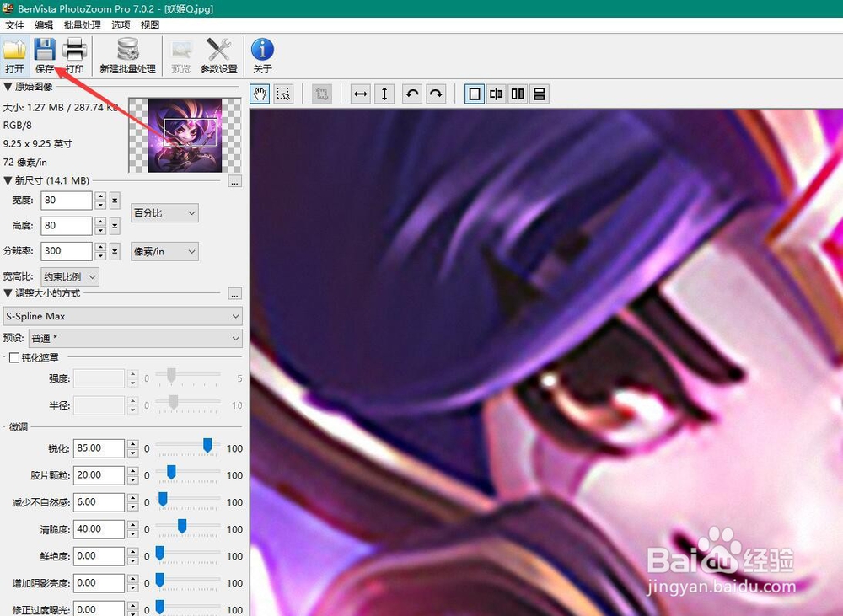This screenshot has width=843, height=616.
Task: Click the 减少不自然感 value field 6.00
Action: pos(99,502)
